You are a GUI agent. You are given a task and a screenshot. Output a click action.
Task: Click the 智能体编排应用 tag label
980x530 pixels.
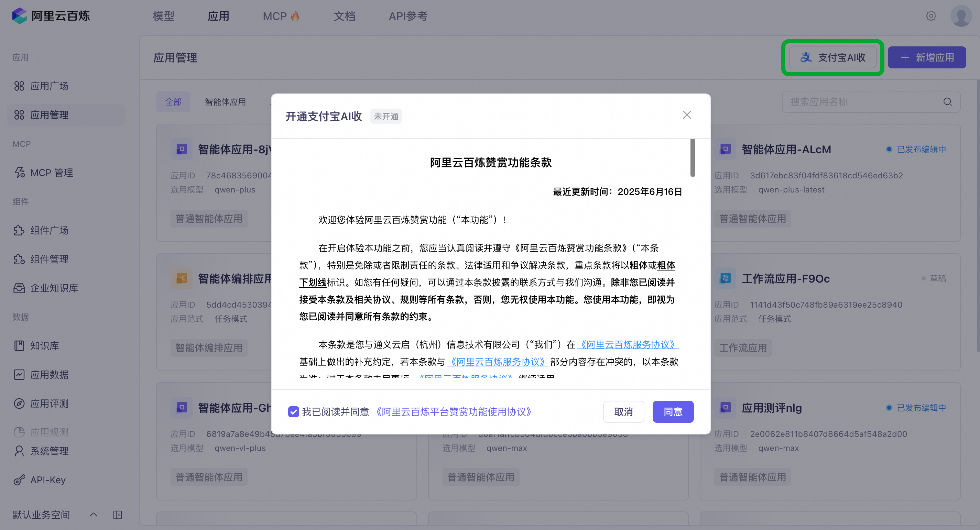(209, 348)
